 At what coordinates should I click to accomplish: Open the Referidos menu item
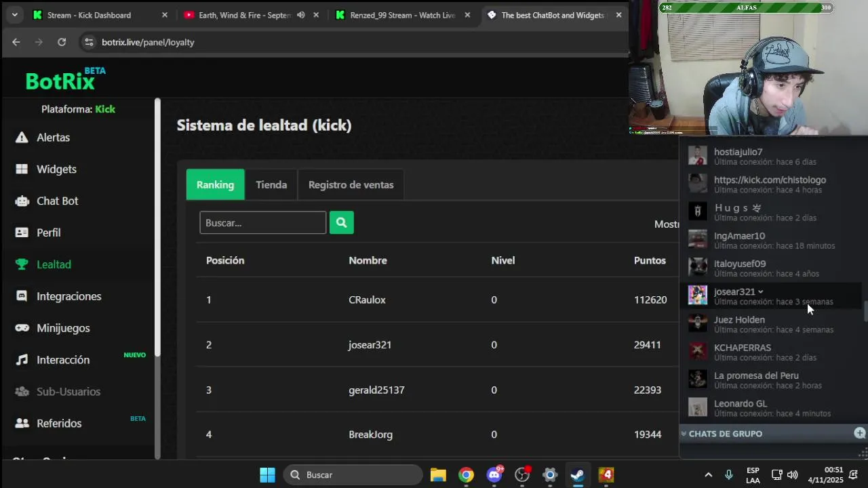59,423
